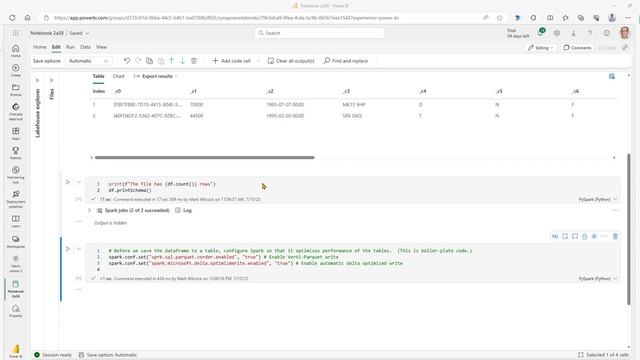The height and width of the screenshot is (360, 640).
Task: Open the Feedback smiley icon
Action: pos(607,33)
